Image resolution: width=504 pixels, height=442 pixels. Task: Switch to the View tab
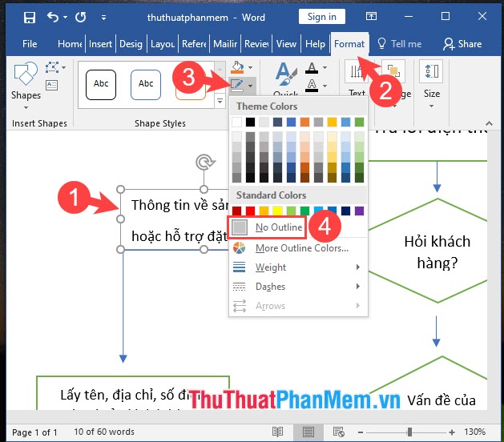pyautogui.click(x=286, y=44)
